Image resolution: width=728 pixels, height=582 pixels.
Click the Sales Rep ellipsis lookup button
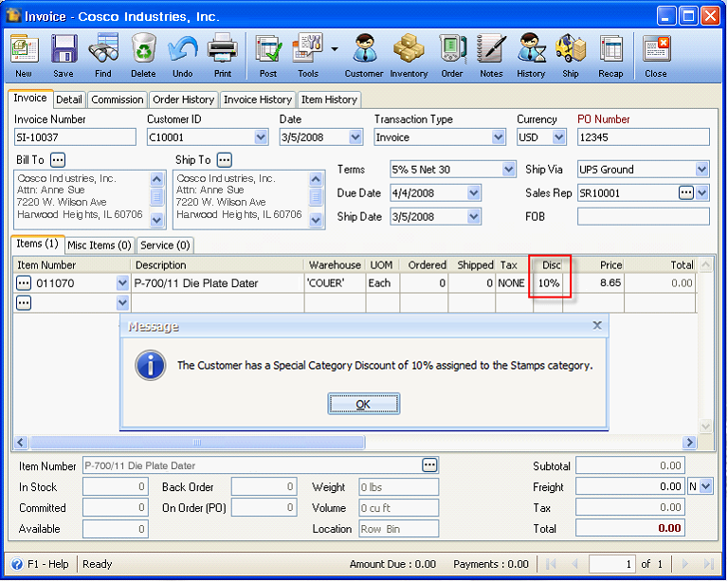point(686,192)
